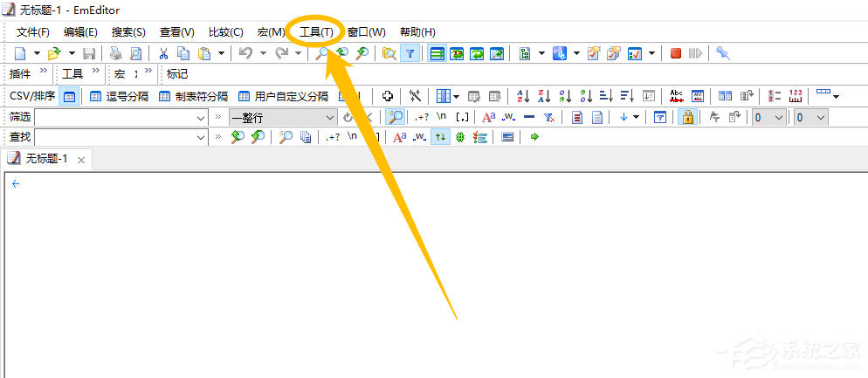
Task: Open the 查找 find text dropdown
Action: (202, 138)
